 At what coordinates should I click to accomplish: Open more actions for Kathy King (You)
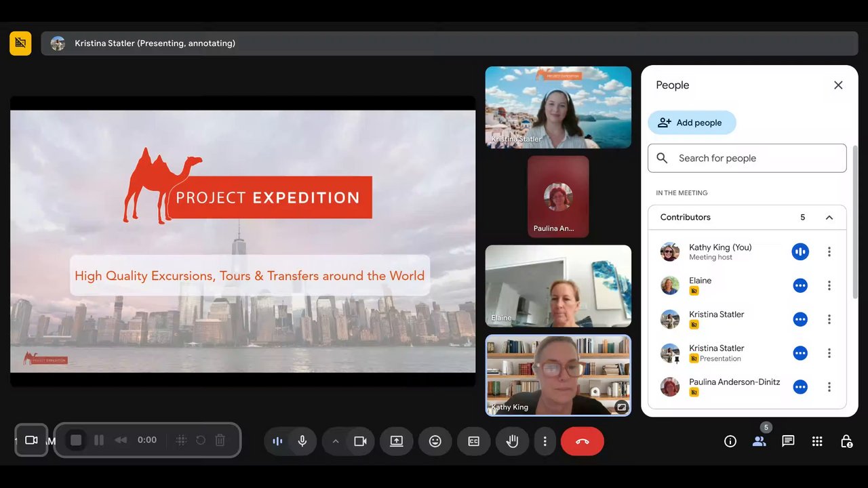click(x=829, y=252)
